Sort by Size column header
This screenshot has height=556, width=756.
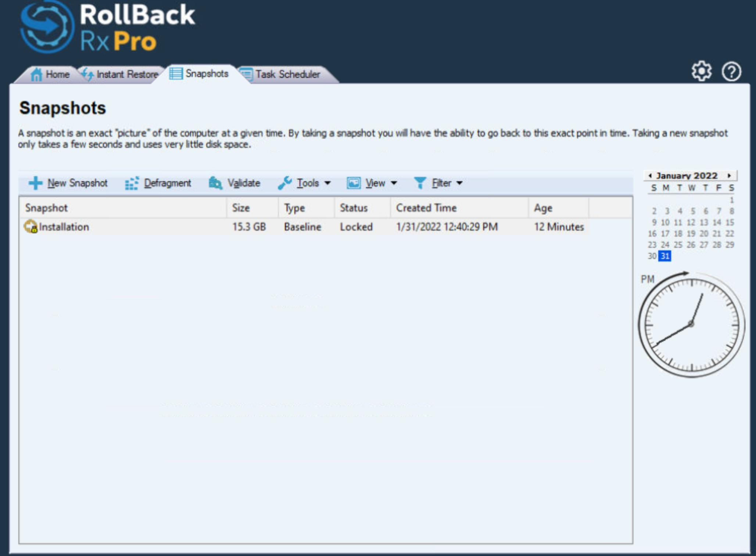[x=252, y=208]
